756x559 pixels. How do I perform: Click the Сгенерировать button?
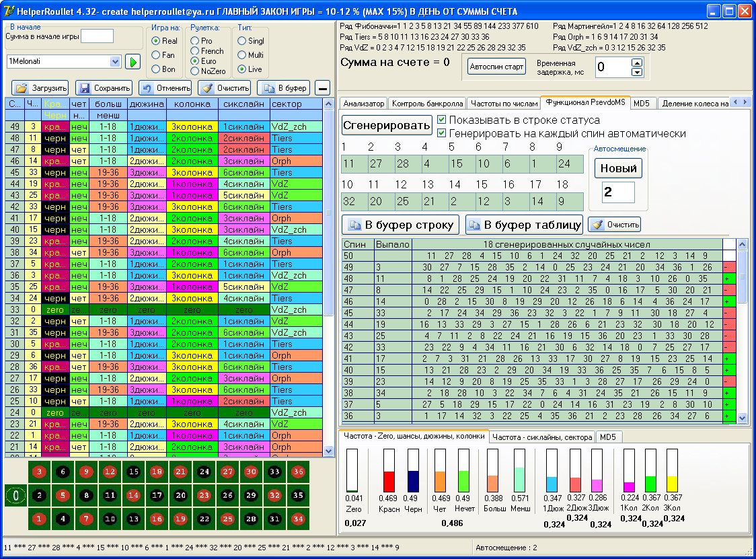(387, 125)
